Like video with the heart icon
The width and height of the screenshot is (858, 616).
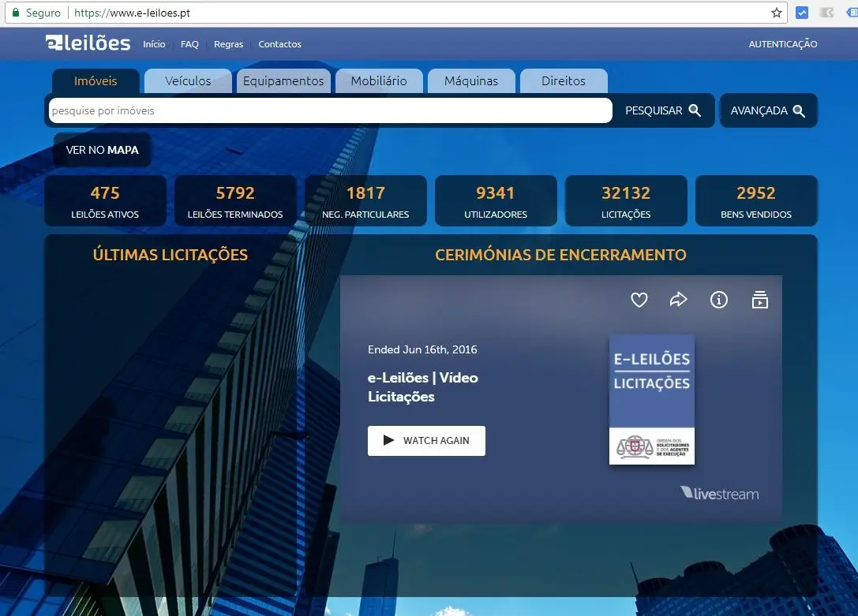click(x=639, y=300)
